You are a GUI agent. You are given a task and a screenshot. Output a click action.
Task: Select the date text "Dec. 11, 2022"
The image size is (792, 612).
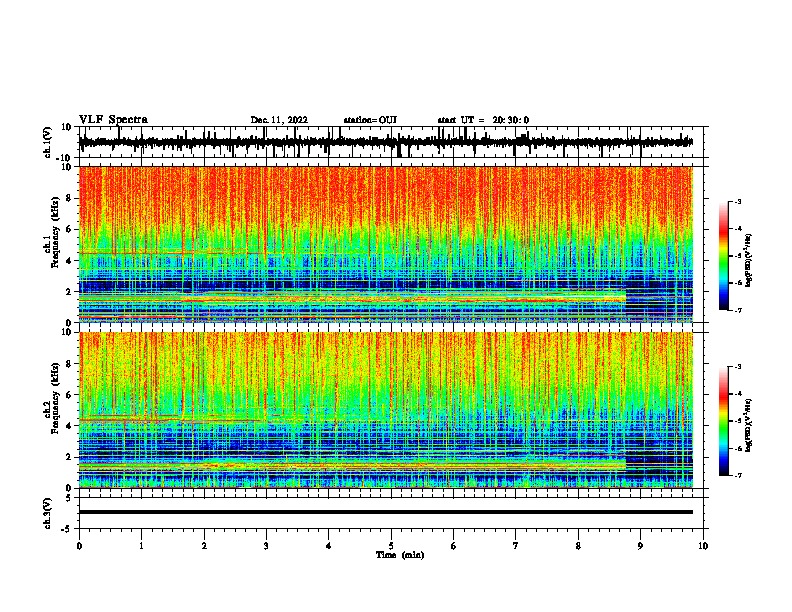tap(279, 120)
